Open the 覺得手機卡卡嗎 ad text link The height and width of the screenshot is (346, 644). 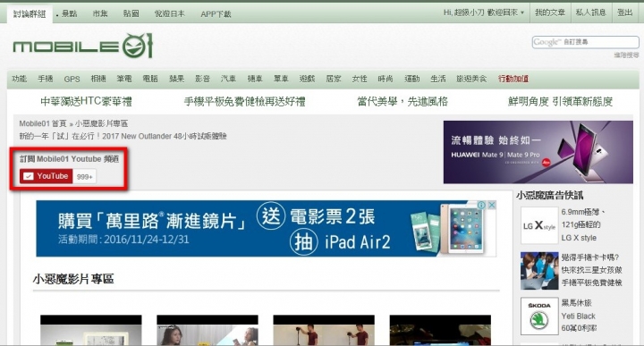592,270
